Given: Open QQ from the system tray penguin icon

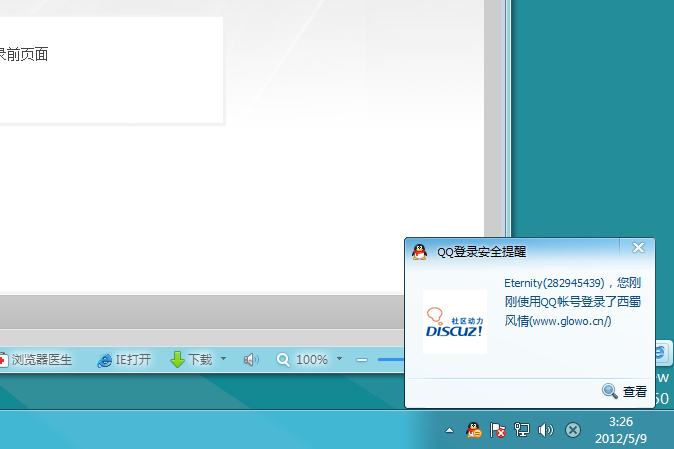Looking at the screenshot, I should [x=473, y=430].
